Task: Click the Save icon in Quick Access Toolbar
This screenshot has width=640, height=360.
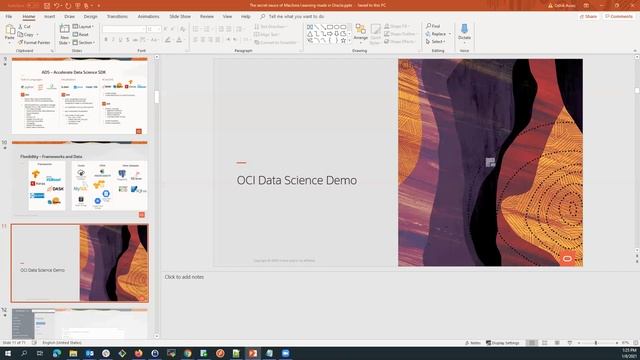Action: (x=47, y=6)
